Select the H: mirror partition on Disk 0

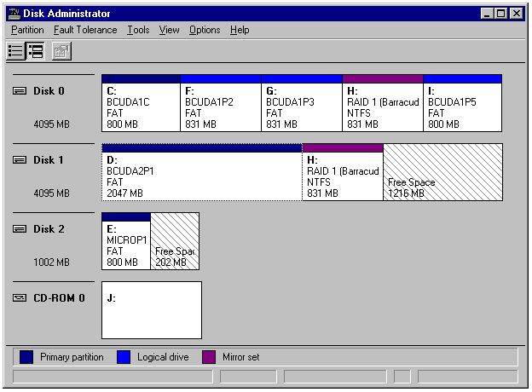(383, 107)
